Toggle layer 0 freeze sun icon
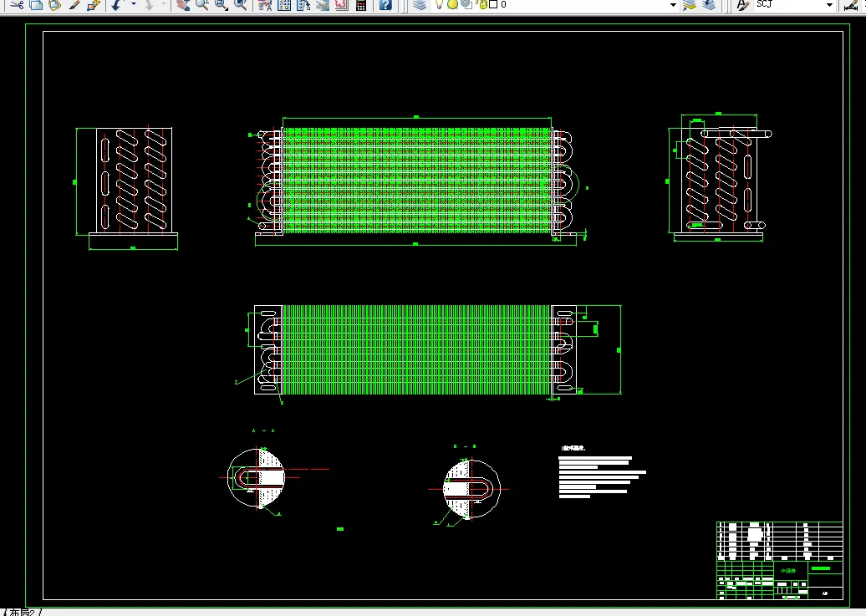Image resolution: width=866 pixels, height=616 pixels. [452, 4]
